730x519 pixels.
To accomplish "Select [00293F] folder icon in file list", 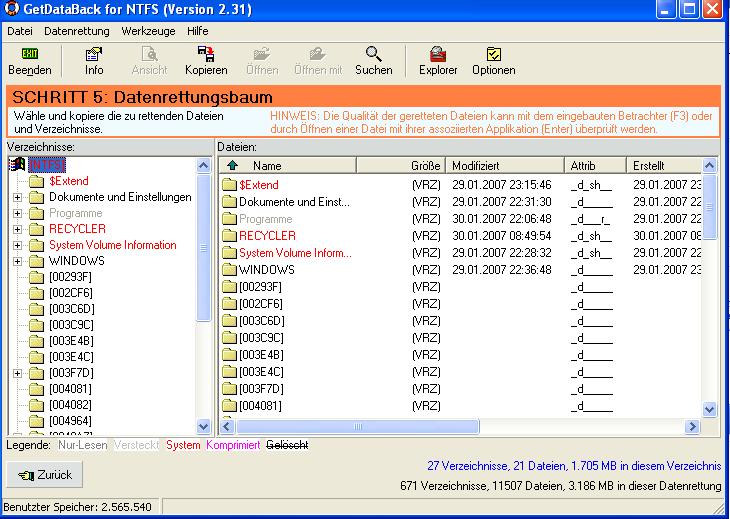I will pyautogui.click(x=229, y=287).
